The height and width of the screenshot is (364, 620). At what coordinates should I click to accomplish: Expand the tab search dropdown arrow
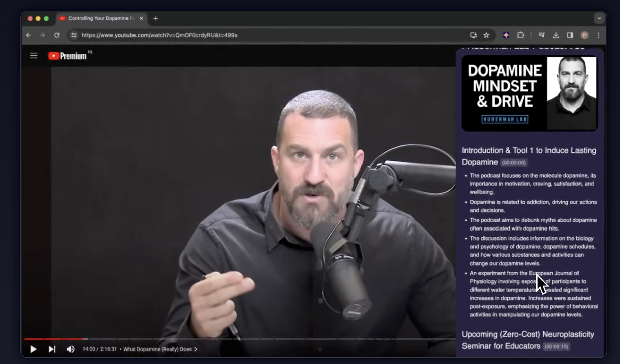599,18
